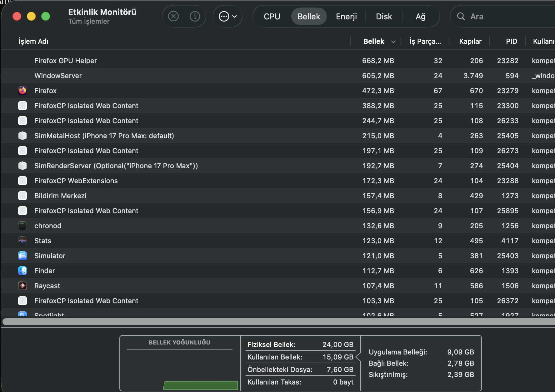Open the Disk tab
The width and height of the screenshot is (555, 392).
pos(384,17)
